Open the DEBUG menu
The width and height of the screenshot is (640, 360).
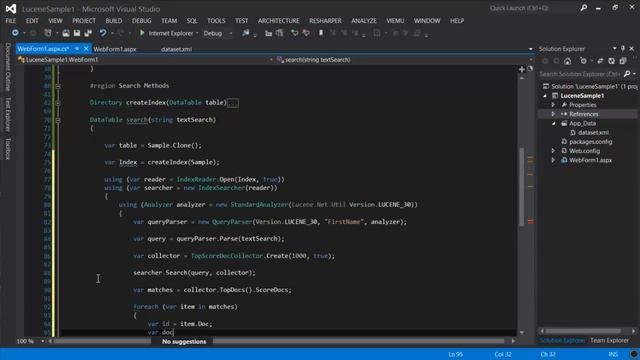click(141, 20)
